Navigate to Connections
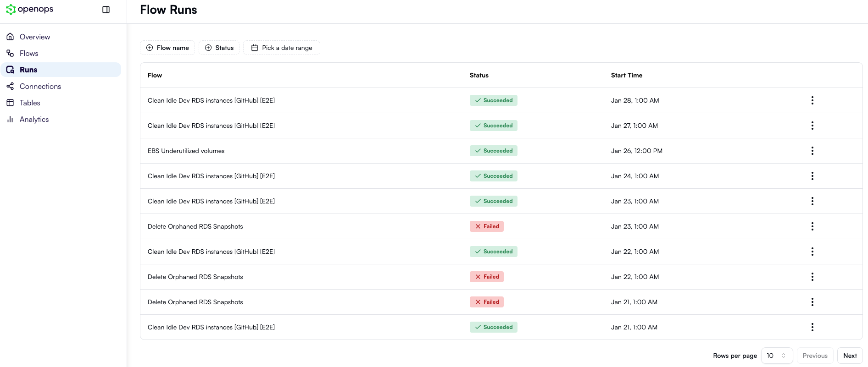The image size is (868, 367). click(x=61, y=86)
